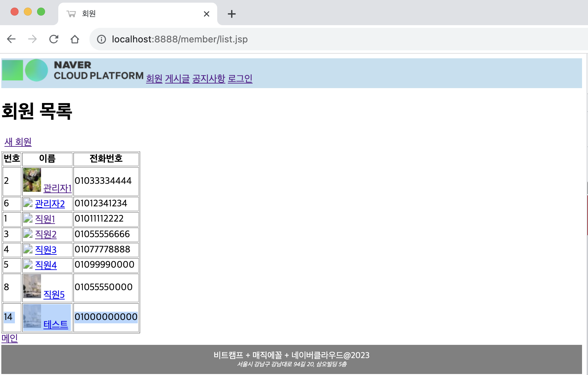Open member 직원2 details

(x=46, y=234)
